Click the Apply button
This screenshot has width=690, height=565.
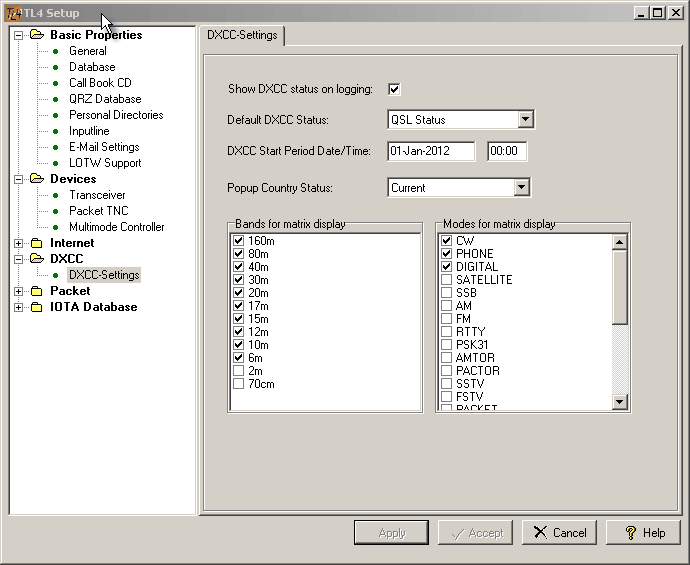[x=391, y=533]
